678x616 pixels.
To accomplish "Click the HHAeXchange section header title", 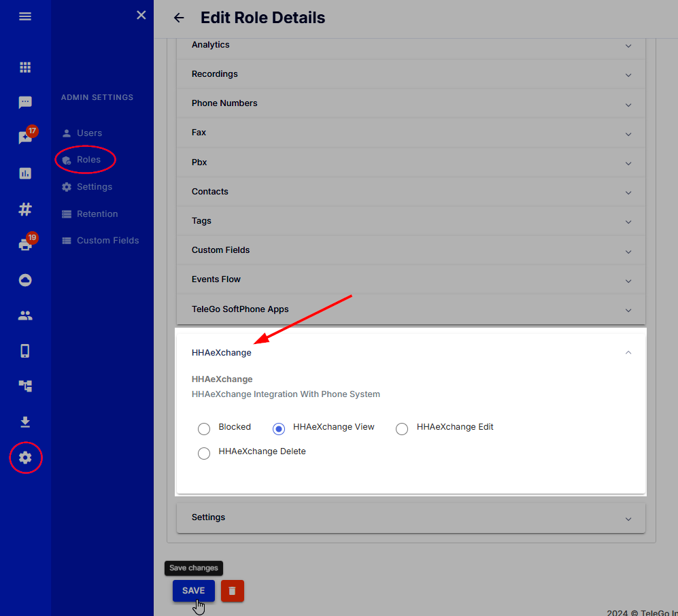I will pos(222,353).
